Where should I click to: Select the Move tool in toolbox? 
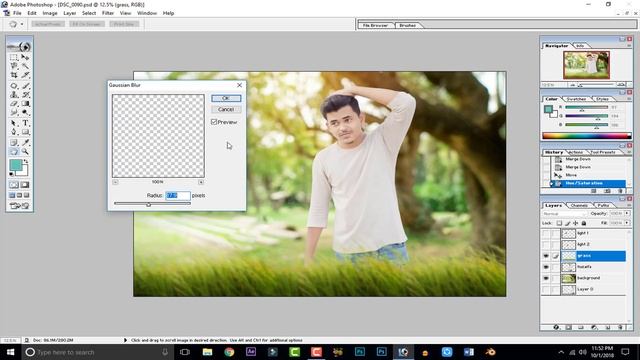[25, 57]
